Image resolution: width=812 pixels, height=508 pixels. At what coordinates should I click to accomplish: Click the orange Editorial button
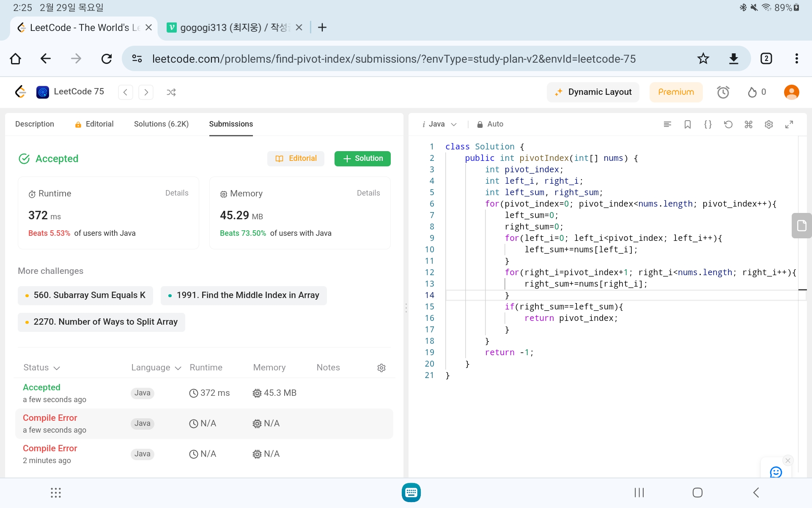(x=296, y=158)
